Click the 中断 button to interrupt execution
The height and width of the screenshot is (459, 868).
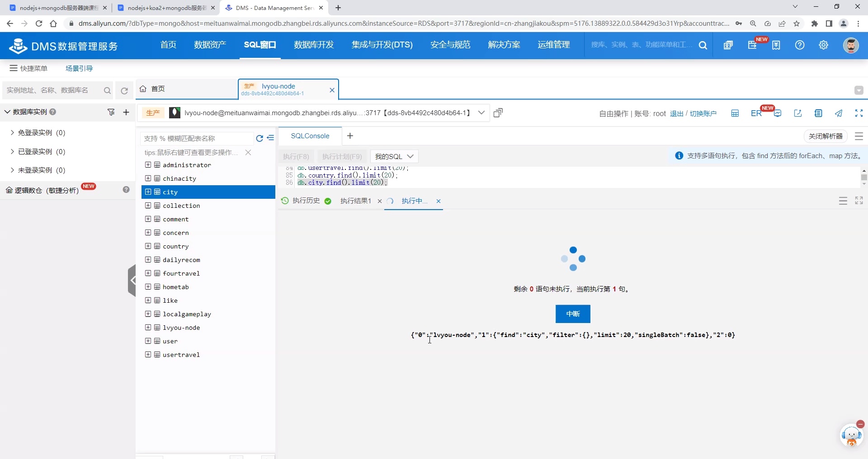tap(572, 314)
